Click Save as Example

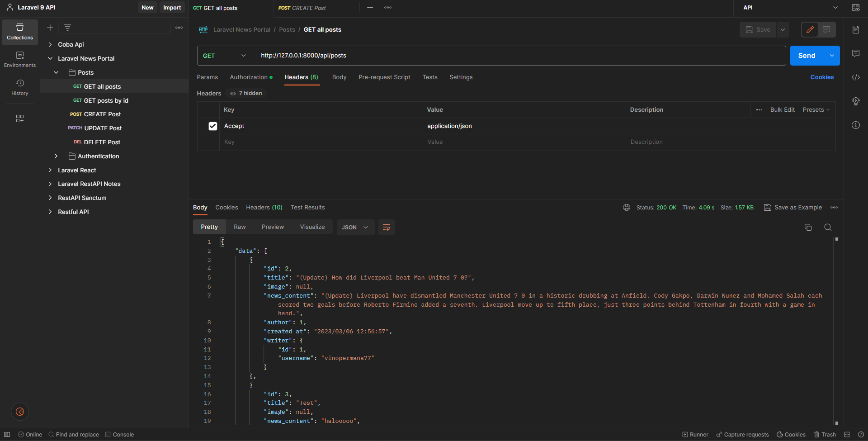point(793,208)
